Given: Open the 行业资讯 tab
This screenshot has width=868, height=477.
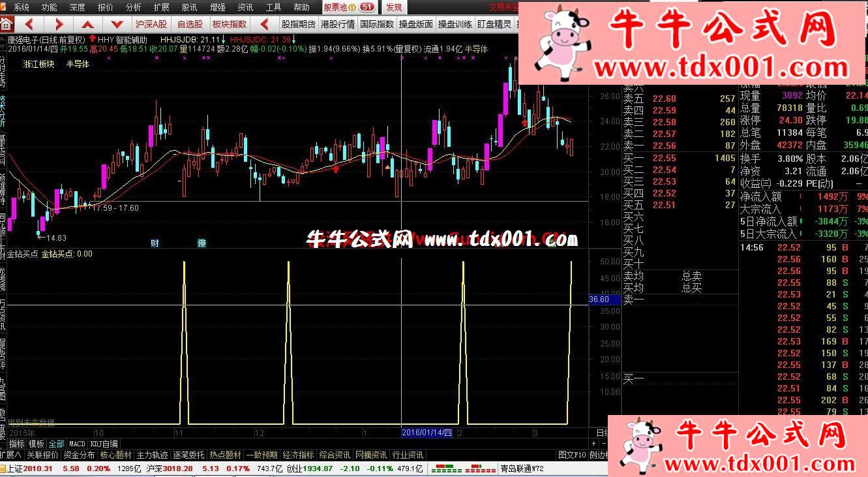Looking at the screenshot, I should point(408,455).
